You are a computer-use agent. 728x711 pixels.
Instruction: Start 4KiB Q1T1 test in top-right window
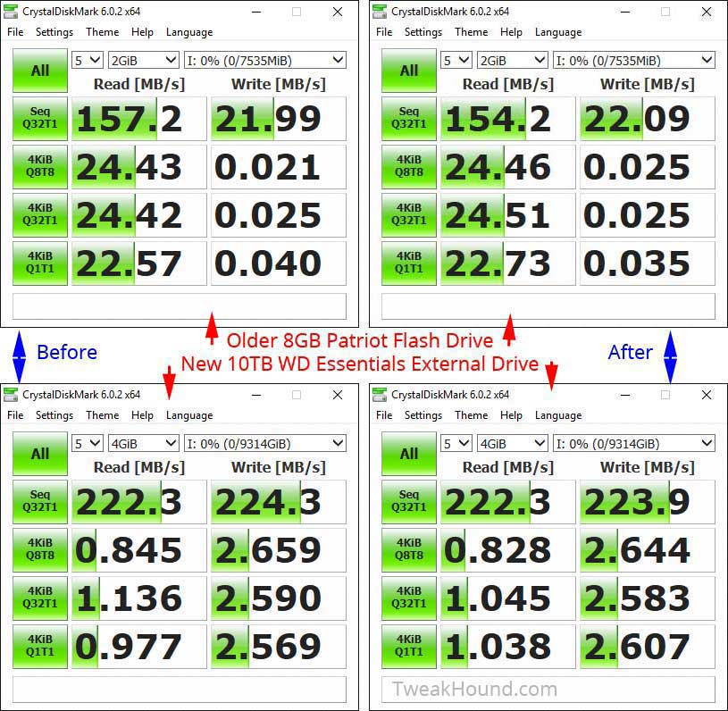click(x=408, y=263)
